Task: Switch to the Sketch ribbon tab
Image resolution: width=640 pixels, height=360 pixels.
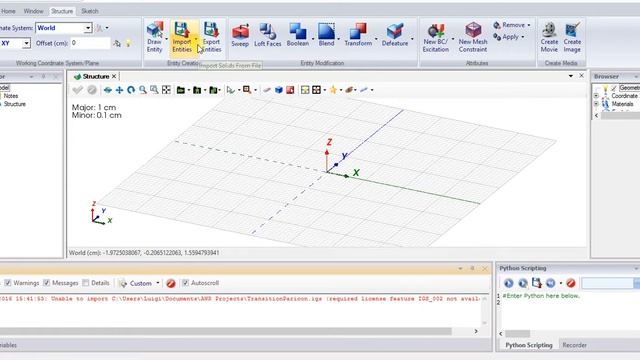Action: pos(90,11)
